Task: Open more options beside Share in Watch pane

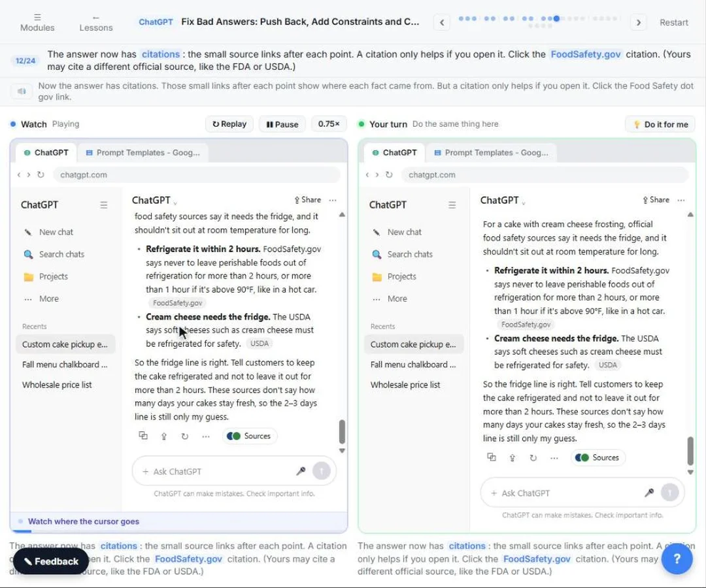Action: tap(333, 200)
